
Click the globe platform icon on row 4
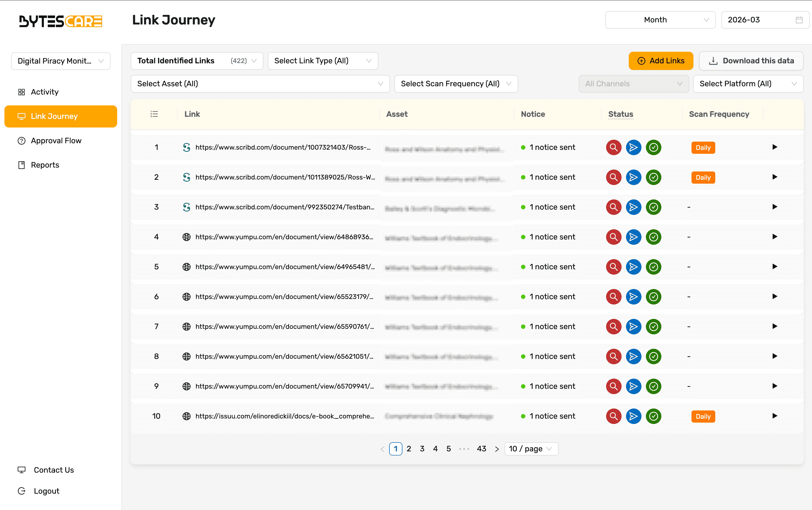tap(186, 237)
